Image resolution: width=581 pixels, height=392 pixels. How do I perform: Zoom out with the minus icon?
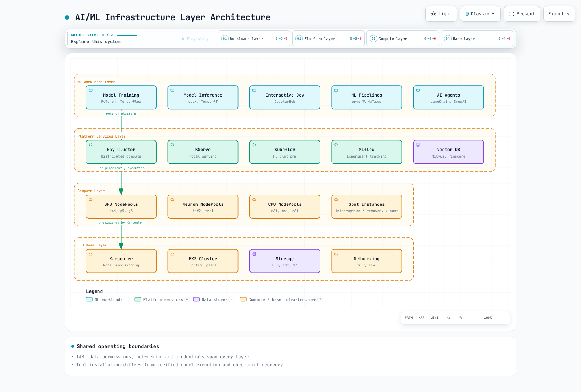(x=473, y=318)
